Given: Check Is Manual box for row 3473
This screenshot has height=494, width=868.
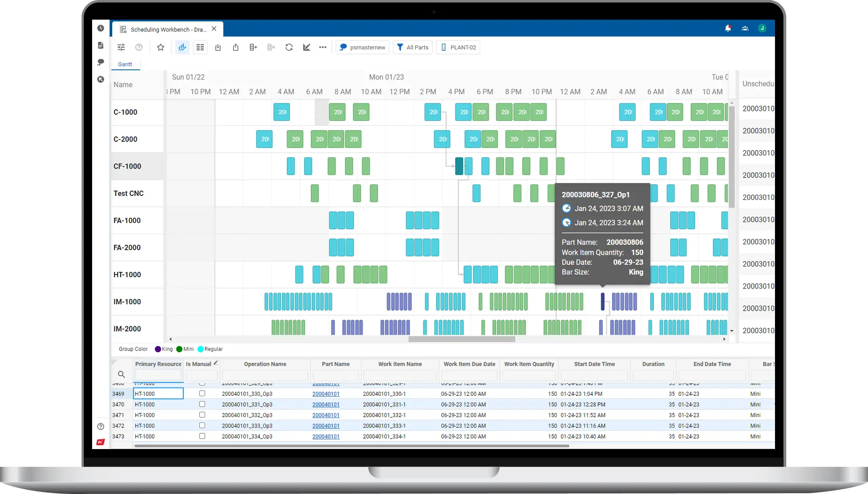Looking at the screenshot, I should [202, 436].
